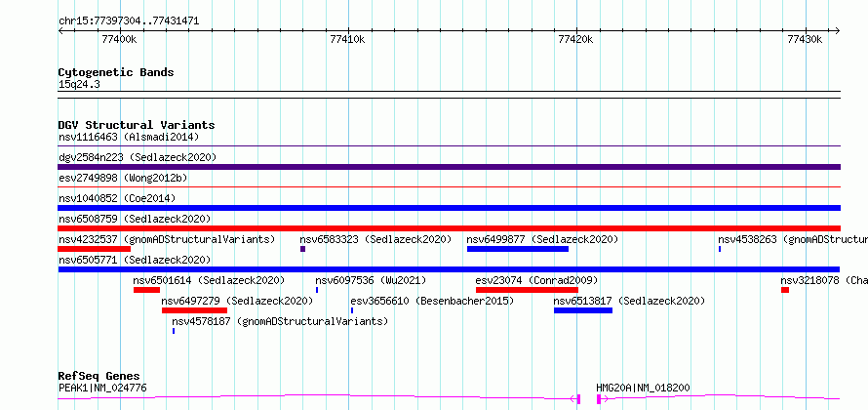Select the red nsv4232537 variant bar
This screenshot has height=410, width=868.
[x=94, y=249]
